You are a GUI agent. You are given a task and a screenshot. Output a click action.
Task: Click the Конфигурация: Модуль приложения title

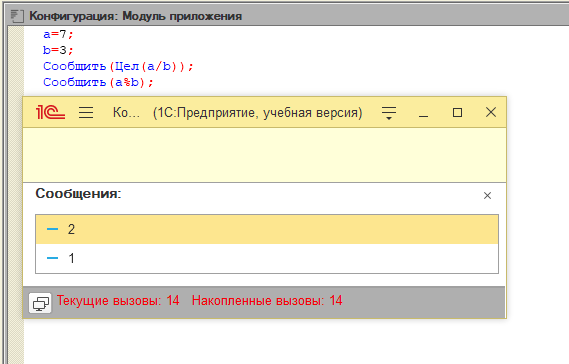[x=135, y=16]
